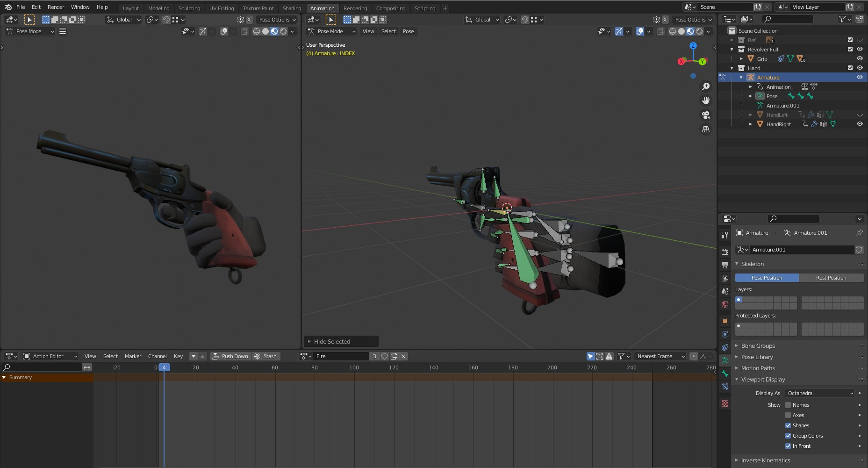Switch to the Shading workspace tab
Viewport: 868px width, 468px height.
[292, 8]
